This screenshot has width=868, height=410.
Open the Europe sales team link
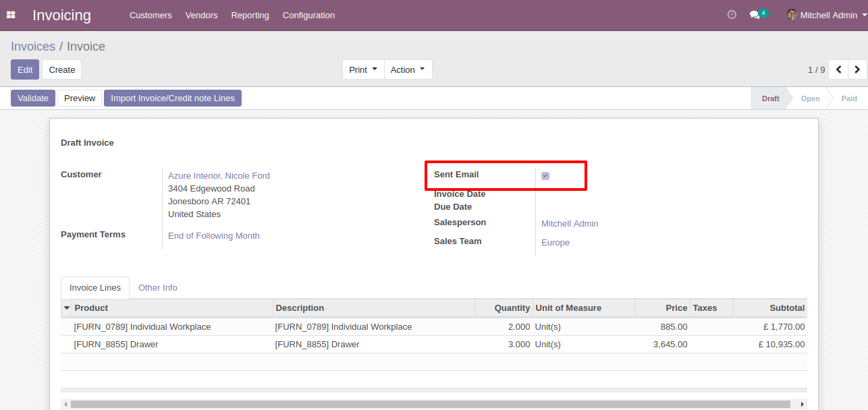click(555, 242)
